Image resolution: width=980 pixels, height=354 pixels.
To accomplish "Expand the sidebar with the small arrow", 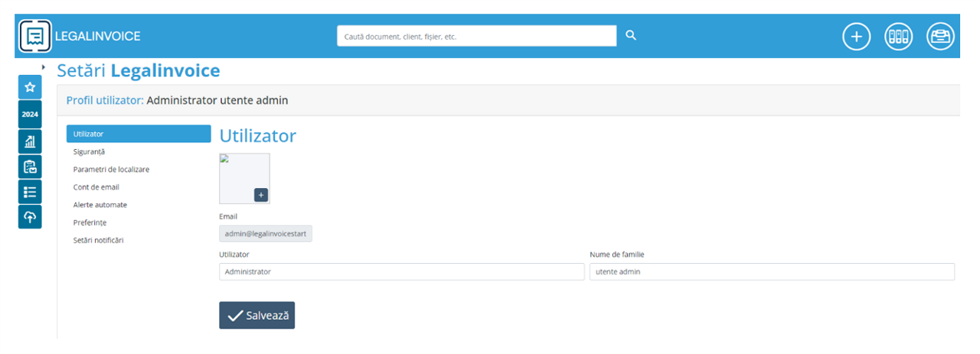I will 44,67.
